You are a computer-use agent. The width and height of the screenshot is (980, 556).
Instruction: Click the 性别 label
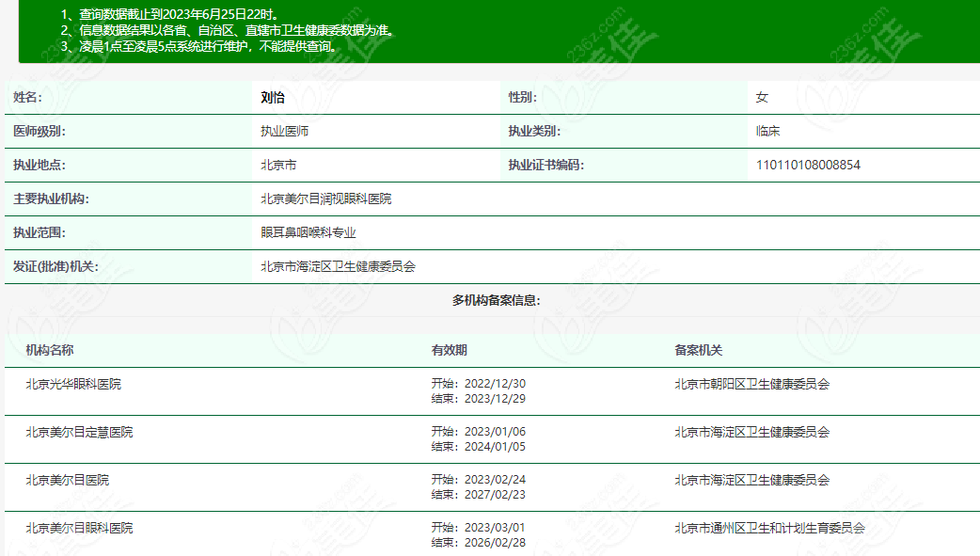(x=523, y=98)
